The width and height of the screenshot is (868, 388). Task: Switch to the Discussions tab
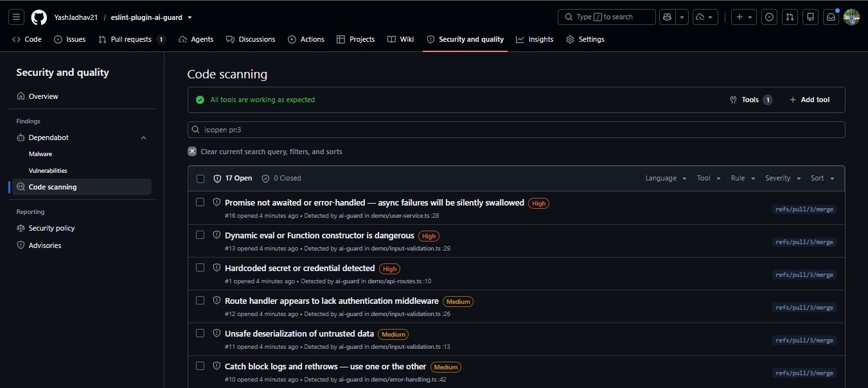coord(251,39)
